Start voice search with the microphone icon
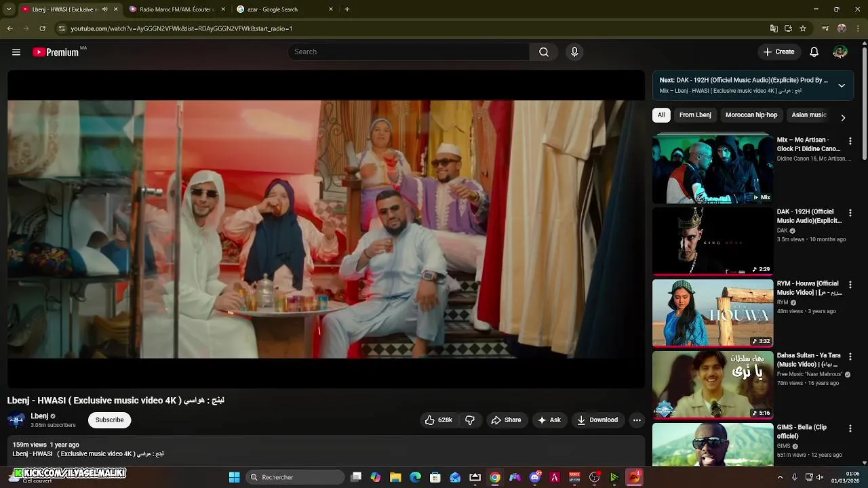Image resolution: width=868 pixels, height=488 pixels. [574, 52]
